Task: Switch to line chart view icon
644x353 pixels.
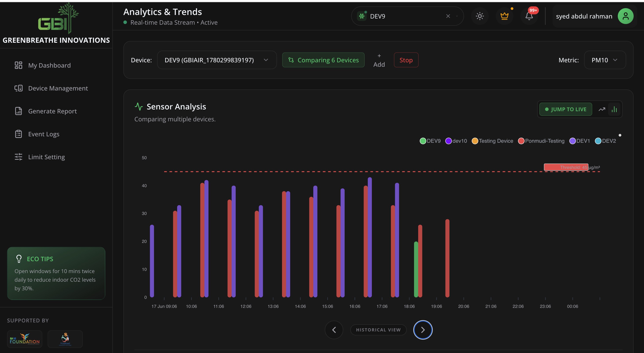Action: (602, 109)
